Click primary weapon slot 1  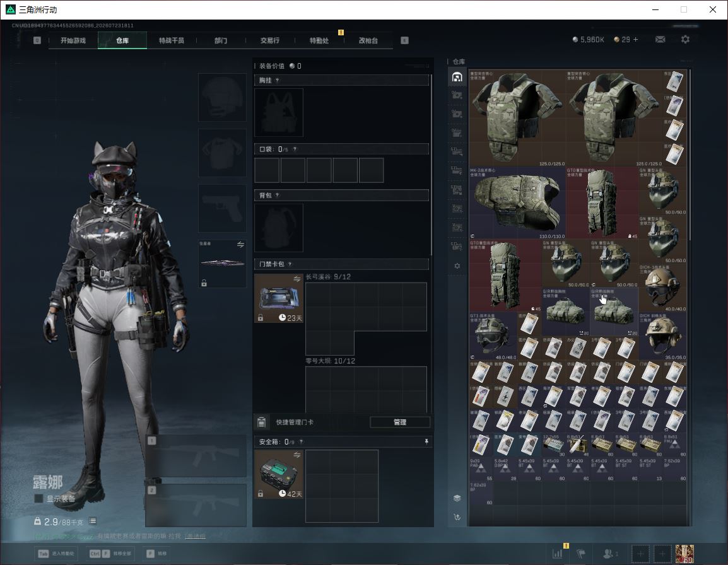pos(196,456)
